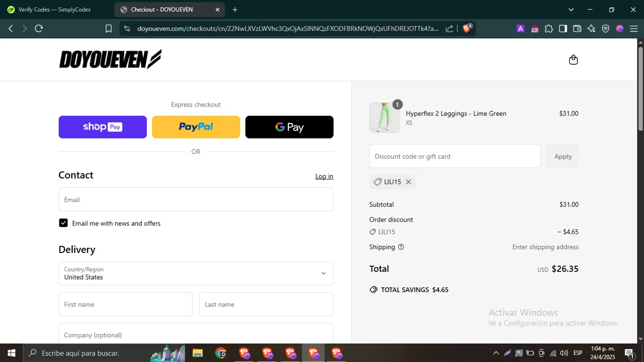Screen dimensions: 644x362
Task: Switch to Verify Codes SimplyCodes tab
Action: click(x=55, y=9)
